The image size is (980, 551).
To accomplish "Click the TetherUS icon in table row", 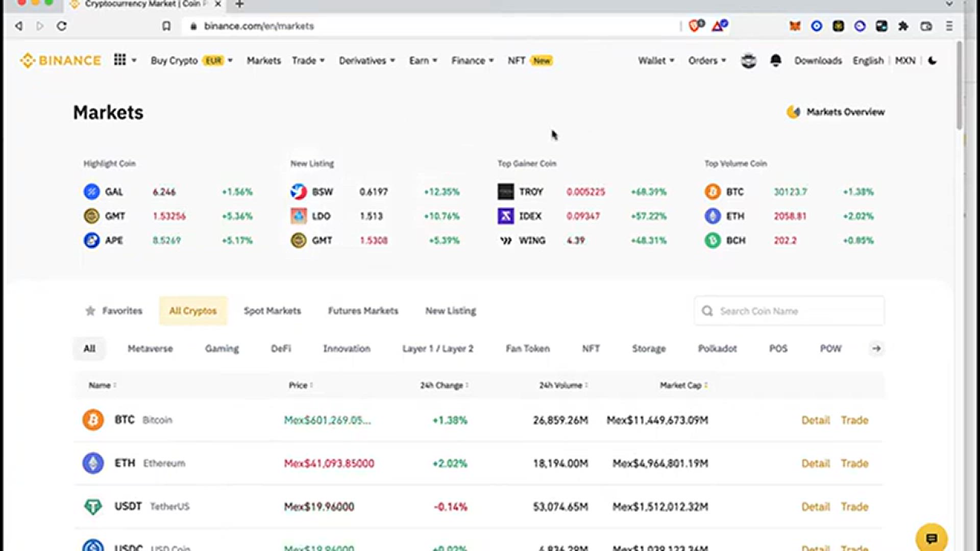I will point(93,507).
